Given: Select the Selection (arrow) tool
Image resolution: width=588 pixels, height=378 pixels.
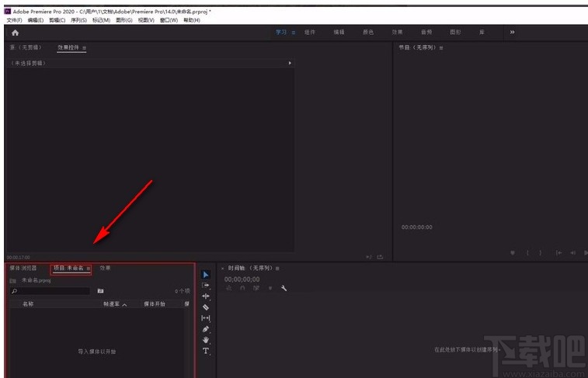Looking at the screenshot, I should tap(206, 275).
